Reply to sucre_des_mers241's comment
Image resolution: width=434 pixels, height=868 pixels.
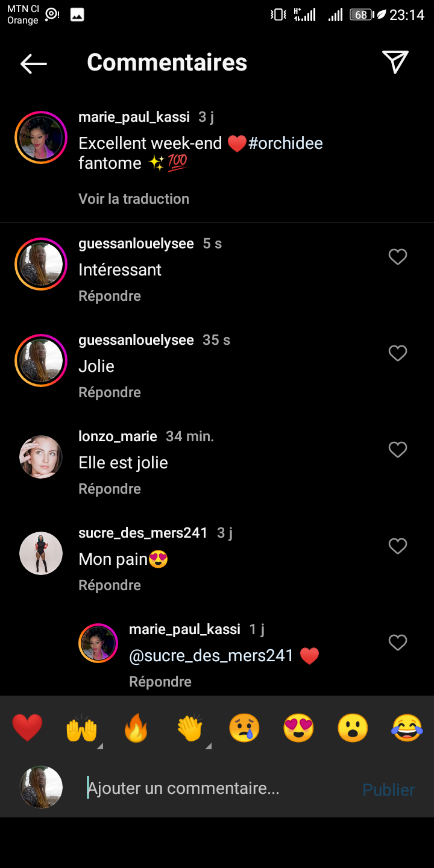point(110,585)
